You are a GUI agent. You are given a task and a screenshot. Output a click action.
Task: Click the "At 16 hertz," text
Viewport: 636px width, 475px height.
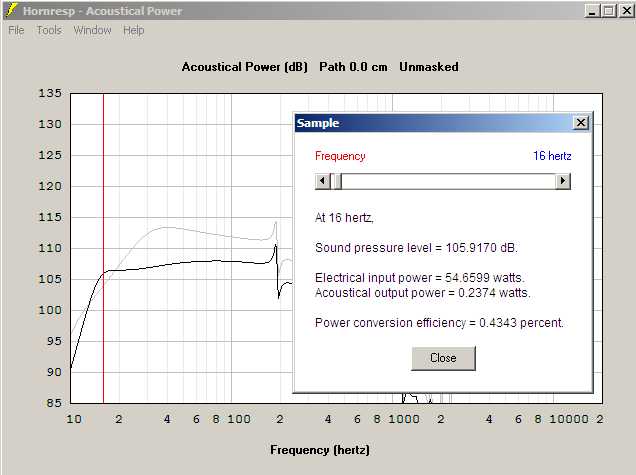click(344, 218)
